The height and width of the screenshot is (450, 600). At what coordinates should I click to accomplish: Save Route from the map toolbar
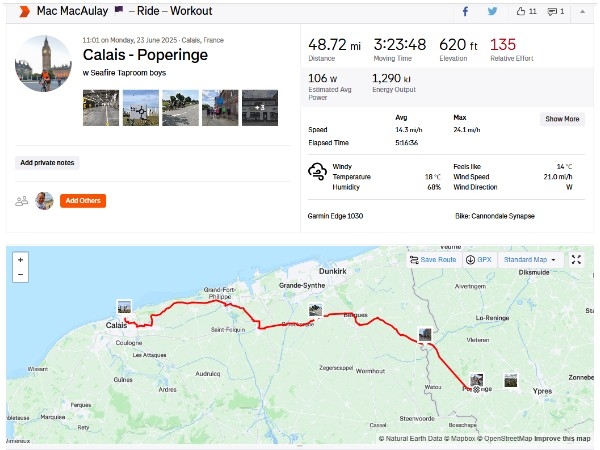click(433, 259)
